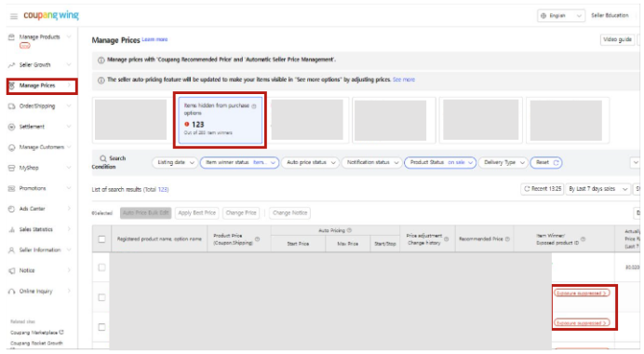Open the Item winner status filter
This screenshot has width=644, height=354.
(239, 163)
